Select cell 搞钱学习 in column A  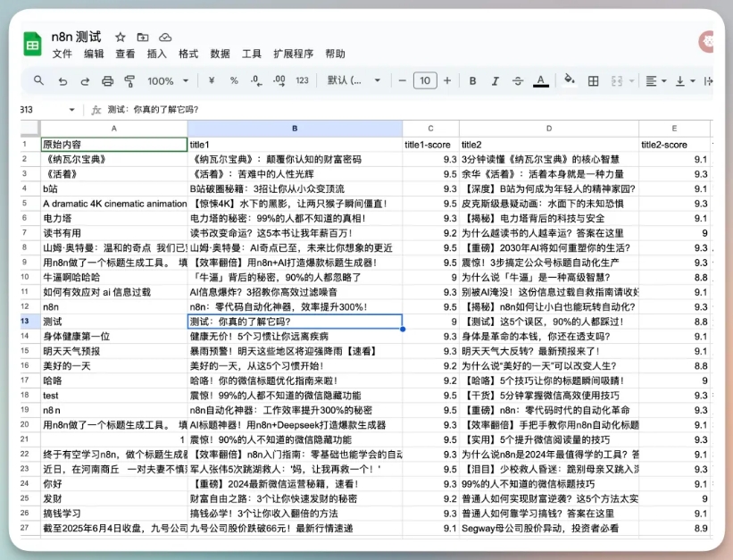click(x=114, y=514)
